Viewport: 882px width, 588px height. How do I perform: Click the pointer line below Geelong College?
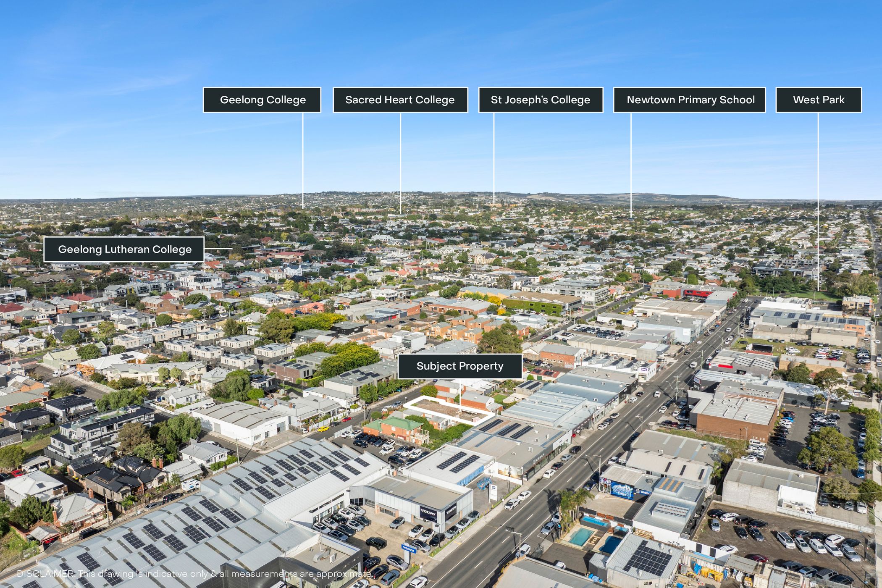pos(302,160)
